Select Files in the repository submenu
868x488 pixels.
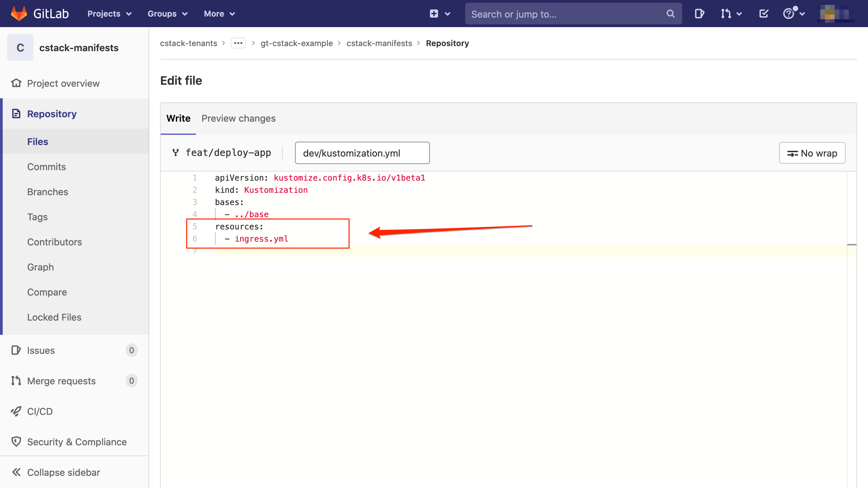click(x=38, y=142)
